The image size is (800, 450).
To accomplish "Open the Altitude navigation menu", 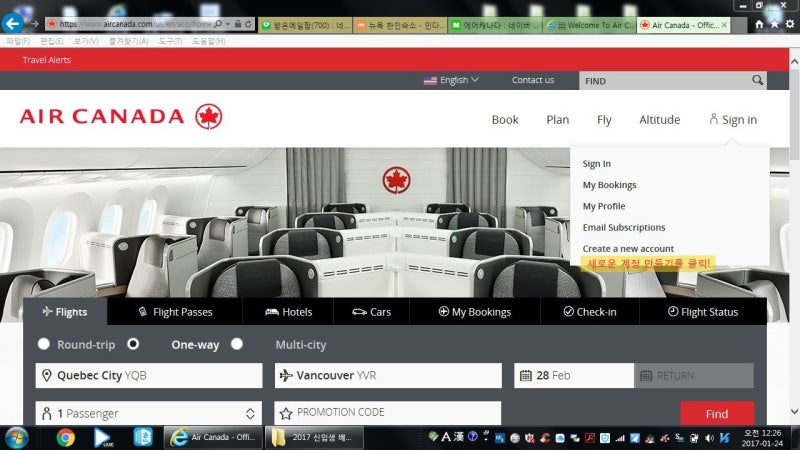I will (x=660, y=119).
